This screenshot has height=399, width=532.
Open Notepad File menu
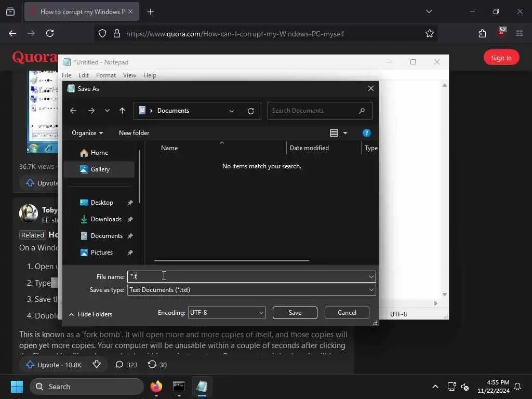[x=66, y=75]
